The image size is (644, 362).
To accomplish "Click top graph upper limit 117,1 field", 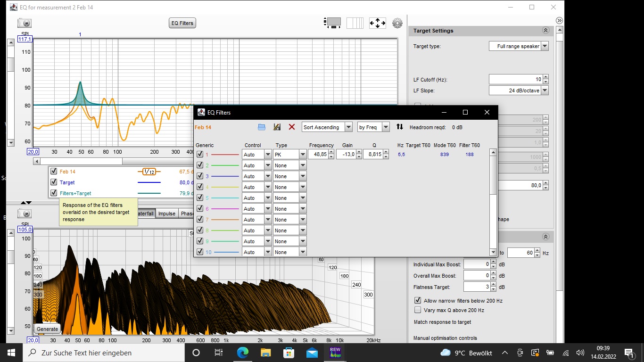I will (x=25, y=40).
